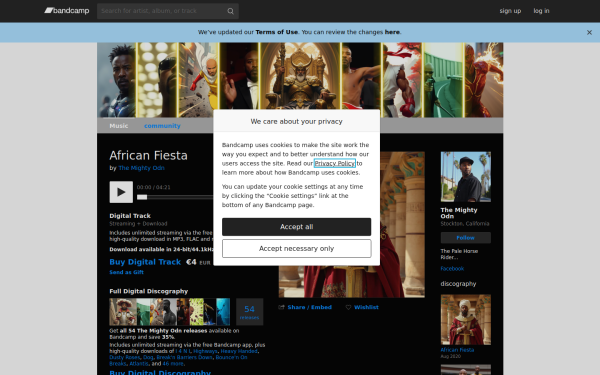Image resolution: width=600 pixels, height=375 pixels.
Task: Open The Mighty Odn artist photo
Action: 466,177
